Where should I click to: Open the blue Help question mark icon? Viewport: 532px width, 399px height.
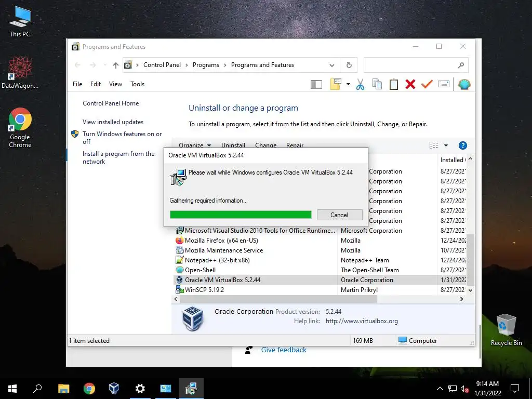[x=462, y=145]
